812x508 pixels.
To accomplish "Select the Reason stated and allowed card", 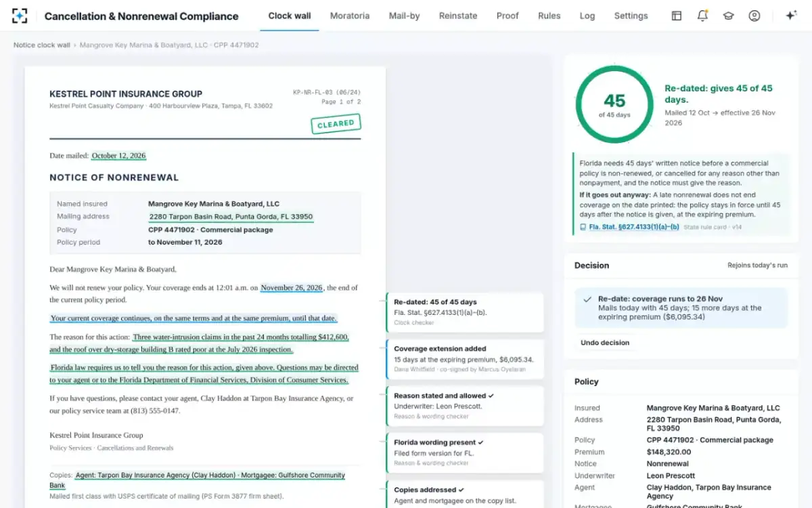I will [465, 406].
